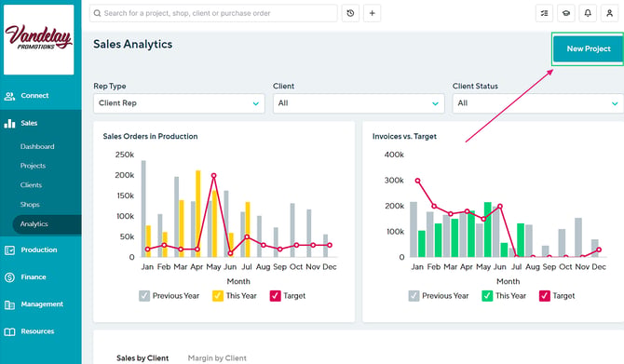Viewport: 624px width, 364px height.
Task: Toggle Target in Invoices vs. Target chart
Action: [545, 296]
